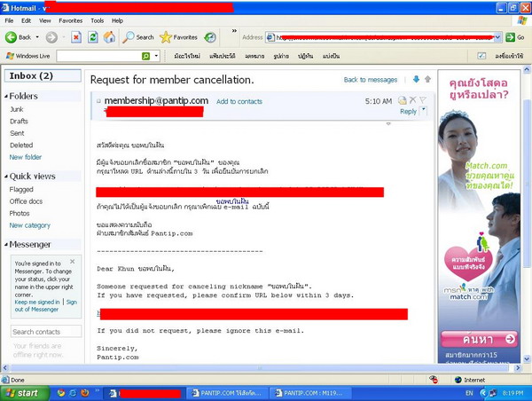This screenshot has height=401, width=532.
Task: Click the IE Back arrow button
Action: point(11,37)
